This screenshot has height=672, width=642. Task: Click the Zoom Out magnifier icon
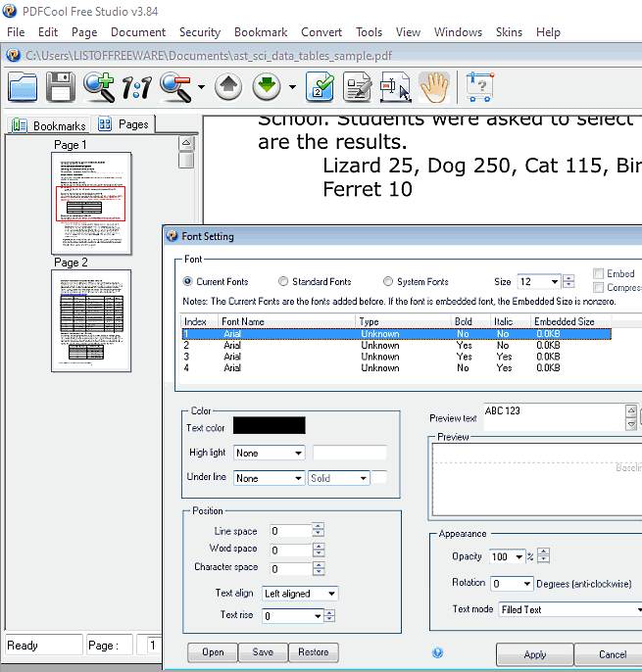[x=175, y=87]
